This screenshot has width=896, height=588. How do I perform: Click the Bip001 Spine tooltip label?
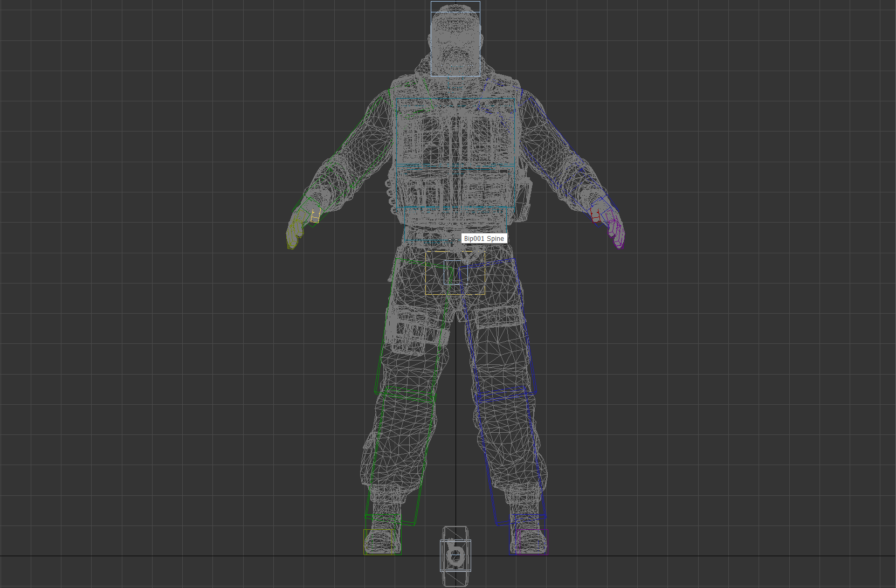click(x=484, y=238)
